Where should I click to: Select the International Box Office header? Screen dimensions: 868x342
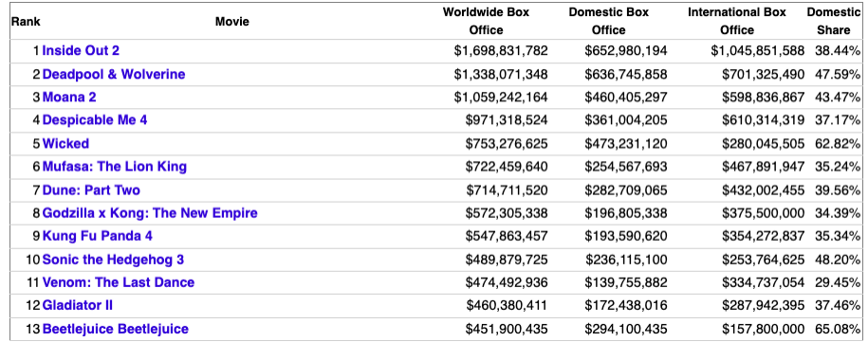point(737,21)
